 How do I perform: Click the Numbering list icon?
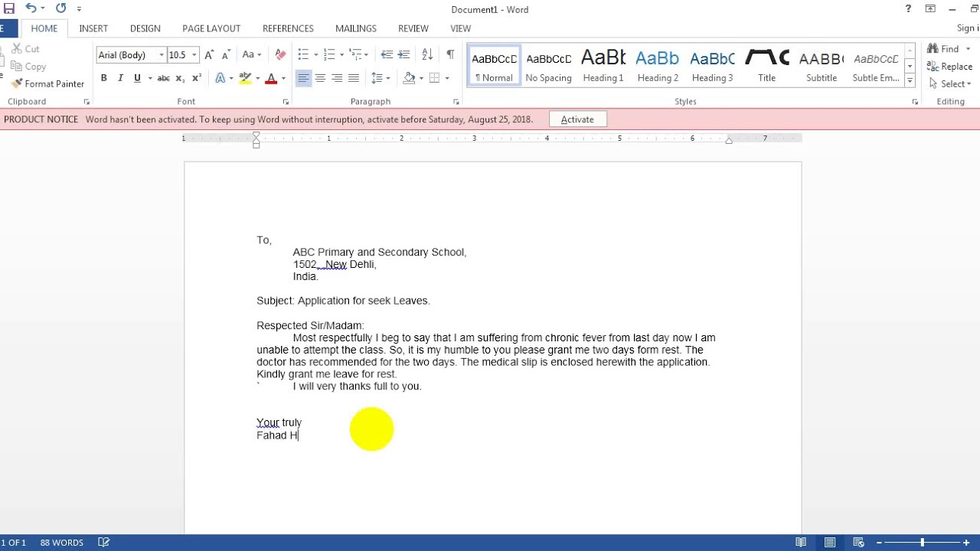(x=329, y=55)
